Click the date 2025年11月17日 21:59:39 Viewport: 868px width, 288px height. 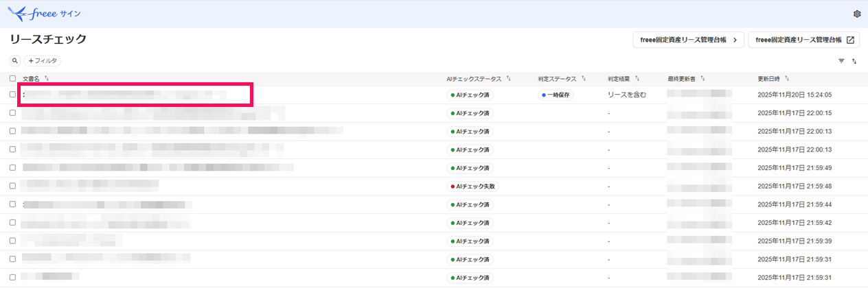795,241
